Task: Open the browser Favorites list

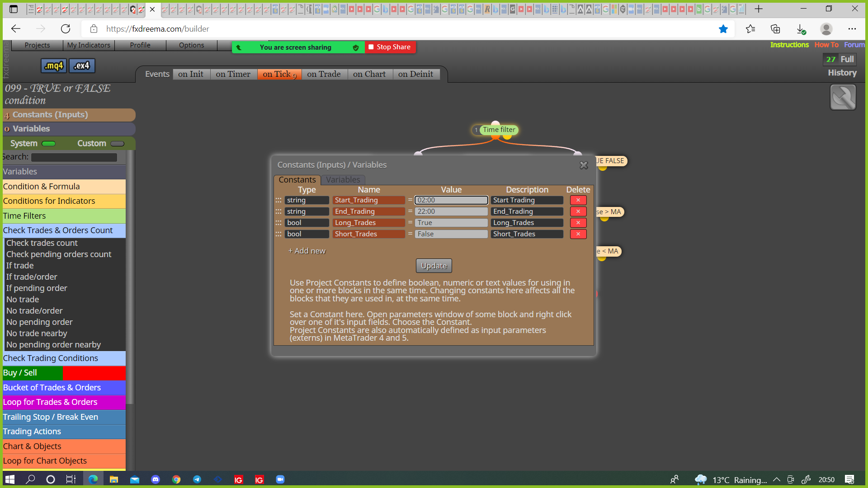Action: pyautogui.click(x=750, y=29)
